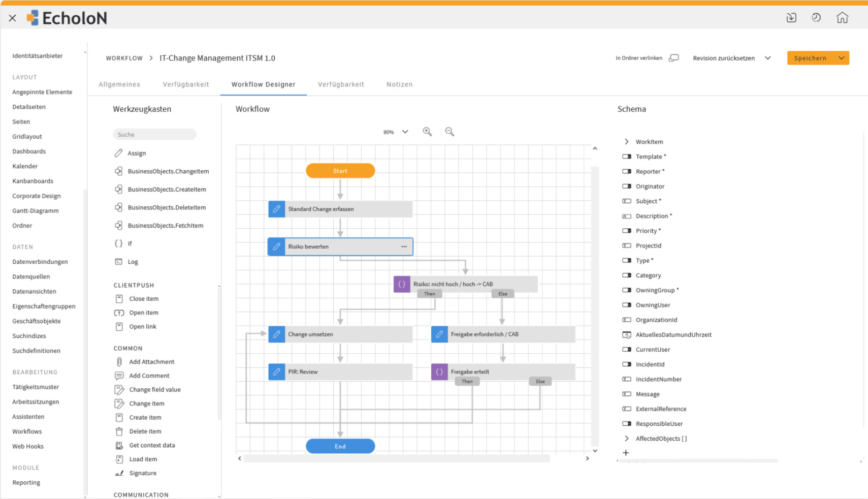The height and width of the screenshot is (499, 868).
Task: Select the Start workflow node
Action: 340,171
